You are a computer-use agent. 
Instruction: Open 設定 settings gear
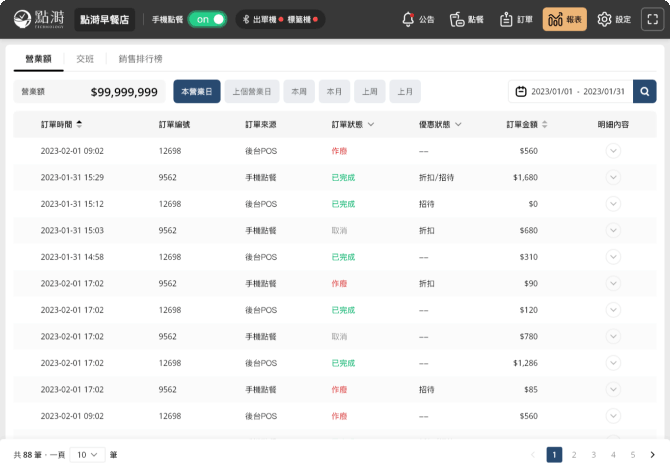click(613, 19)
